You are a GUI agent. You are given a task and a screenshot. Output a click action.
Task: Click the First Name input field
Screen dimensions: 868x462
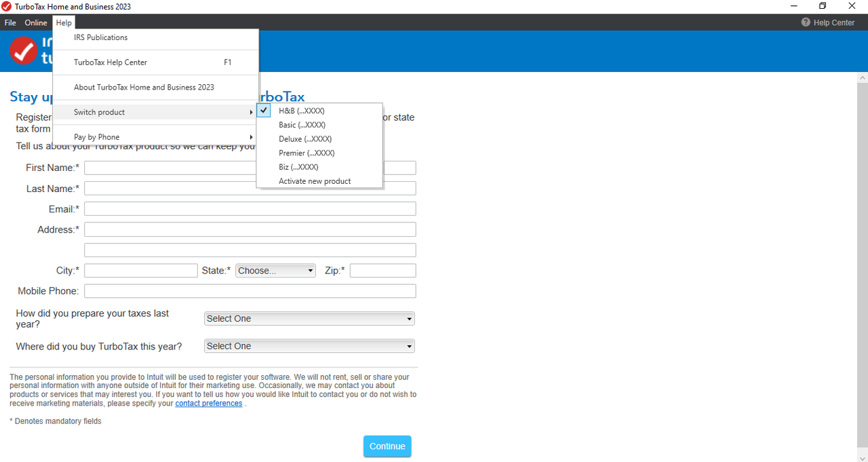pos(250,168)
